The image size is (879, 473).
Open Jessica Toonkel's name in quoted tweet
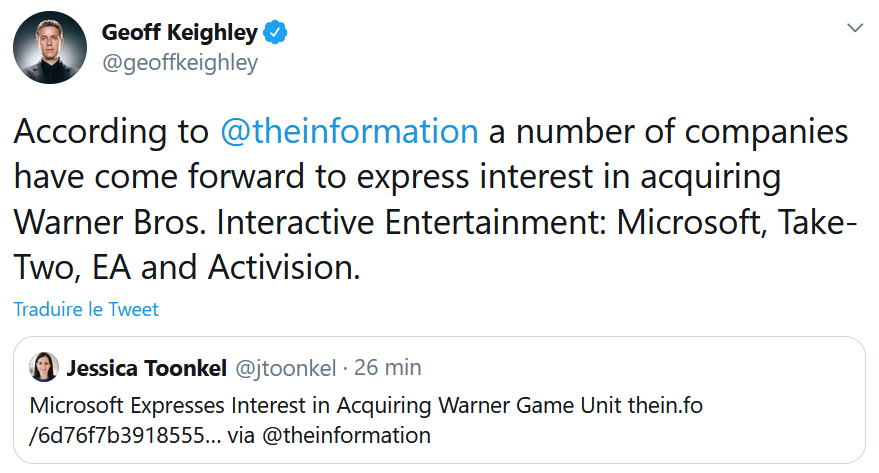point(147,368)
